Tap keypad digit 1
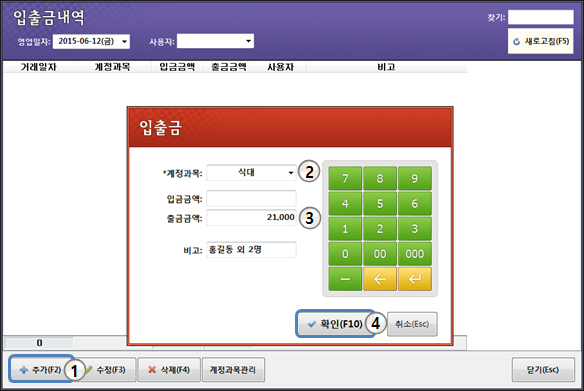584x391 pixels. click(x=345, y=228)
